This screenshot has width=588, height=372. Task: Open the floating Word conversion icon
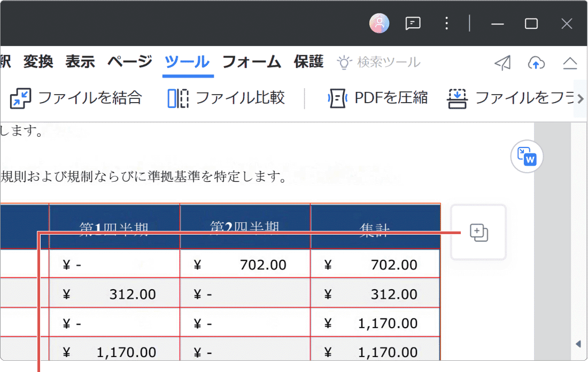(x=527, y=157)
